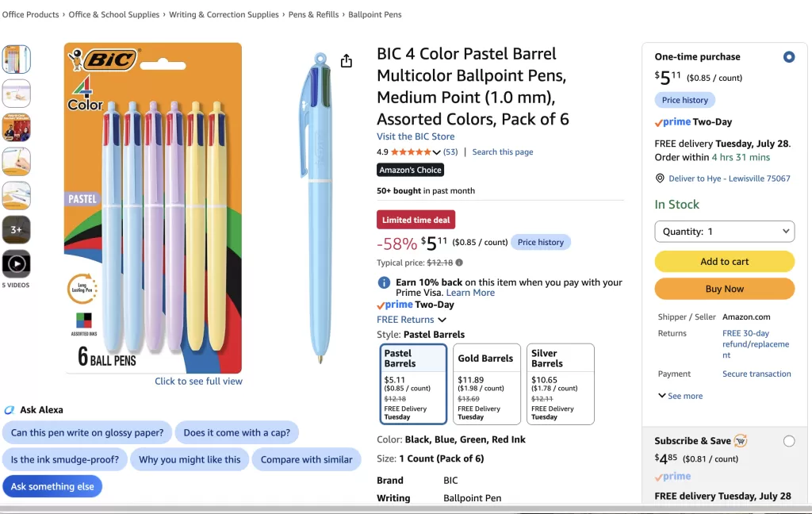This screenshot has height=514, width=812.
Task: Open the Quantity dropdown
Action: [725, 232]
